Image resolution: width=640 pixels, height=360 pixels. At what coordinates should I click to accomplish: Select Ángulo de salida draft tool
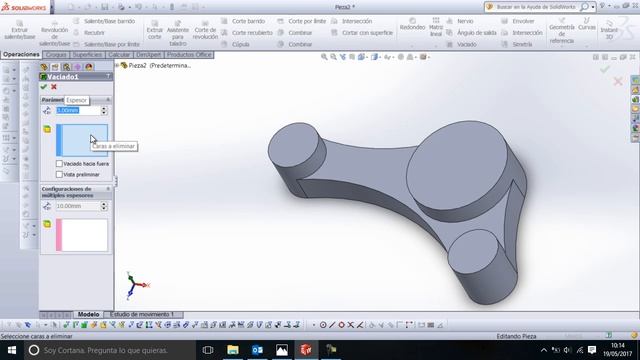(x=472, y=33)
